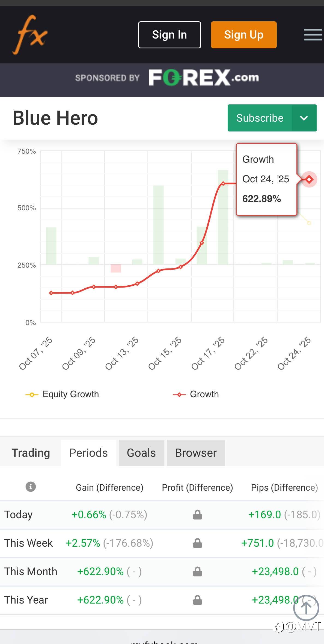Select the Browser tab
Screen dimensions: 324x644
[x=196, y=453]
